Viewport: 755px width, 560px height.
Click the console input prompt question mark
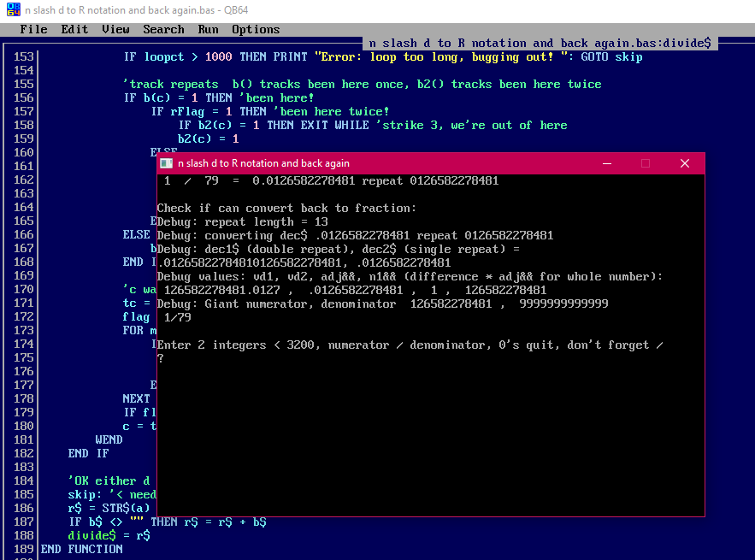click(x=161, y=359)
